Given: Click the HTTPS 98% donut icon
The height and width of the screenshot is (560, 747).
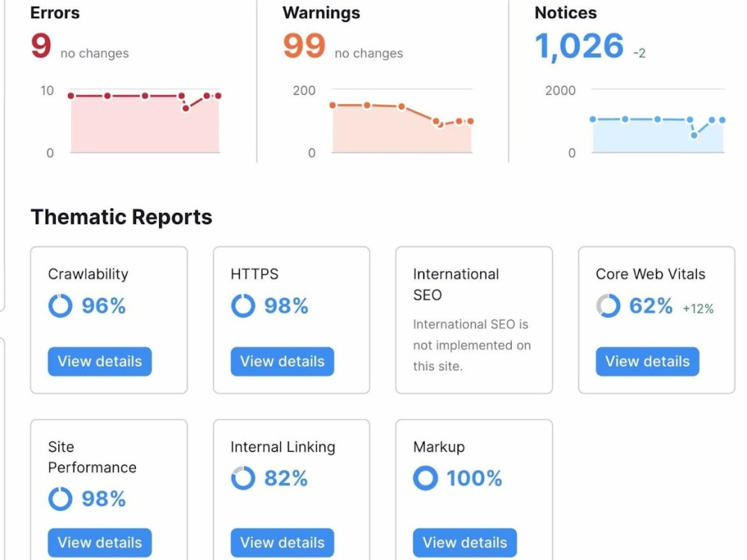Looking at the screenshot, I should click(x=243, y=305).
